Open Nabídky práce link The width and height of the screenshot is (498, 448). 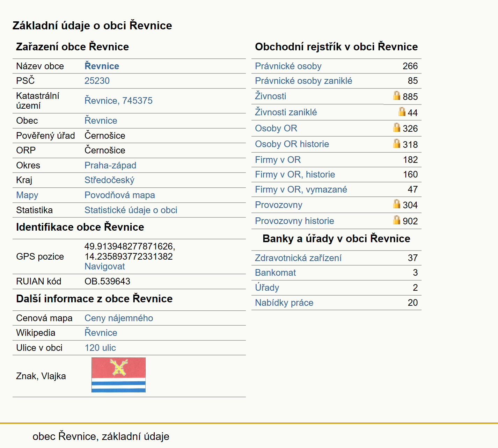pyautogui.click(x=284, y=303)
